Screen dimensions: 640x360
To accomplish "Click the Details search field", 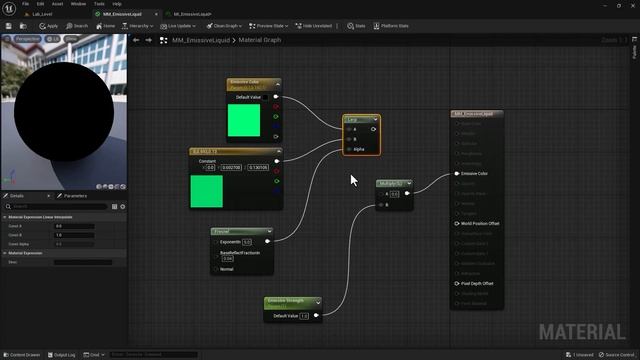I will coord(56,207).
